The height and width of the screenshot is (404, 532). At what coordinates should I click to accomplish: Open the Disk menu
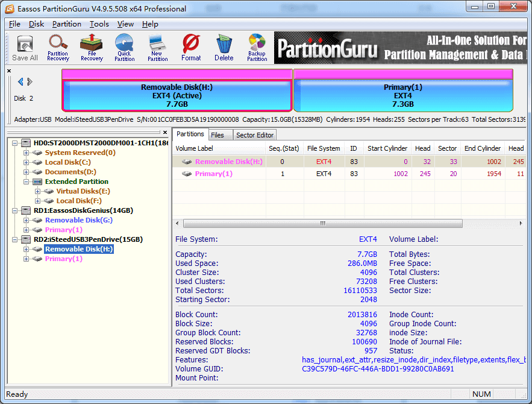(36, 24)
